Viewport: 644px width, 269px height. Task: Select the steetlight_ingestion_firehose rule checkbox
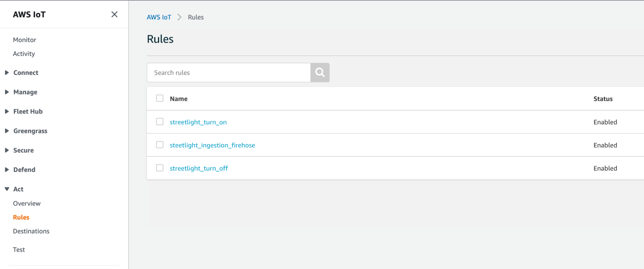160,145
